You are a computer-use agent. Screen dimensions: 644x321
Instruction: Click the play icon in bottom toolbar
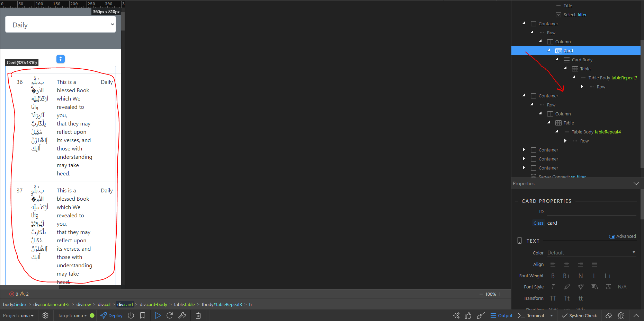click(x=158, y=315)
